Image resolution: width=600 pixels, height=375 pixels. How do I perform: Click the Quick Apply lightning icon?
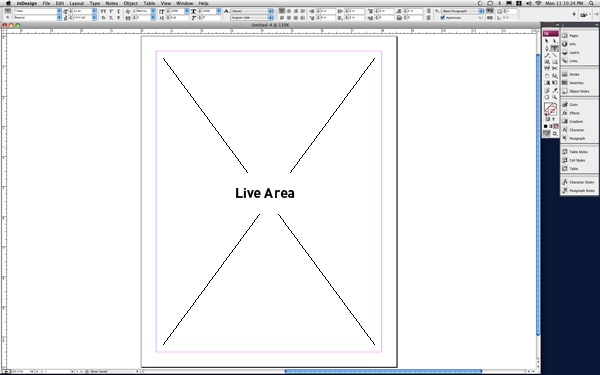[x=574, y=15]
